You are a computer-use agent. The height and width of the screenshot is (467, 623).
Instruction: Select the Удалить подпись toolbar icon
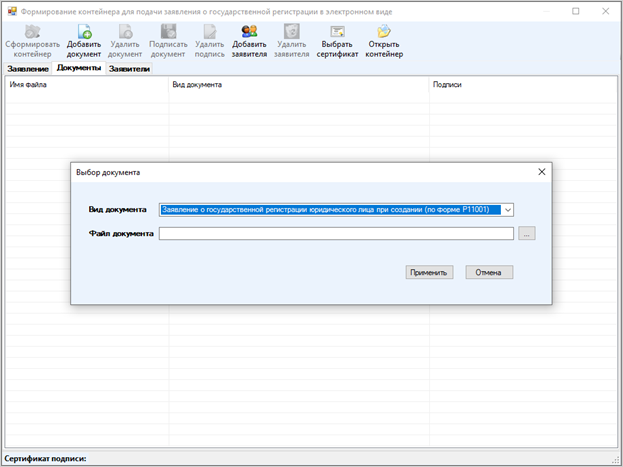[210, 33]
